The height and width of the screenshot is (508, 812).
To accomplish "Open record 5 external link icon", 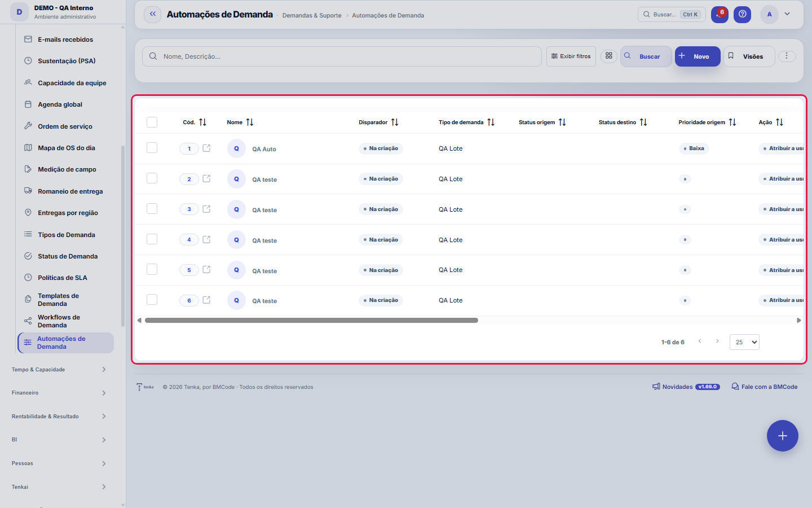I will [206, 270].
